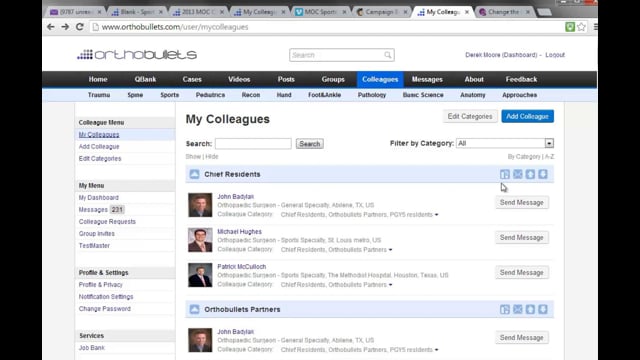Click the Edit Categories button at top right
This screenshot has width=640, height=360.
coord(470,116)
